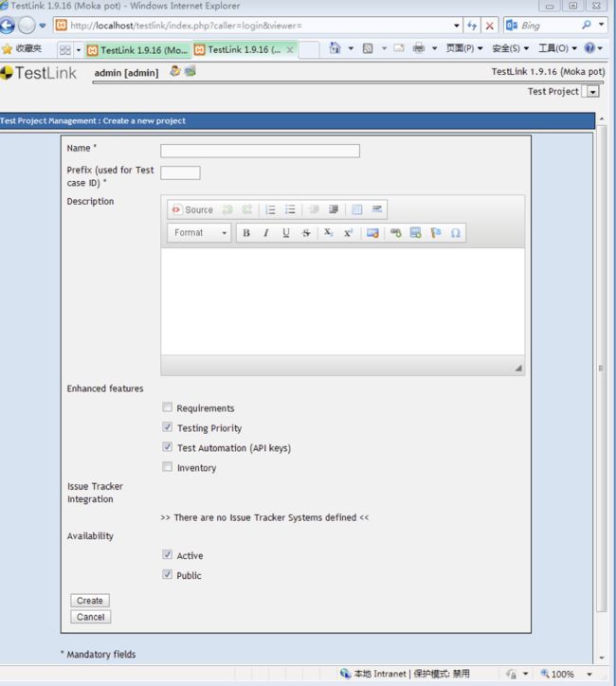Image resolution: width=616 pixels, height=686 pixels.
Task: Insert a numbered list in the description
Action: [x=270, y=209]
